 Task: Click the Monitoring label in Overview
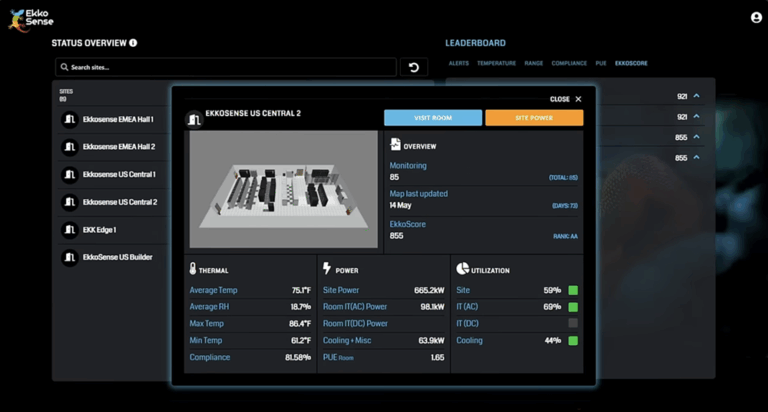(408, 166)
